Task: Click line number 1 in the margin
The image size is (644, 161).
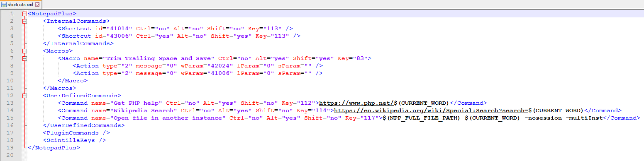Action: [12, 14]
